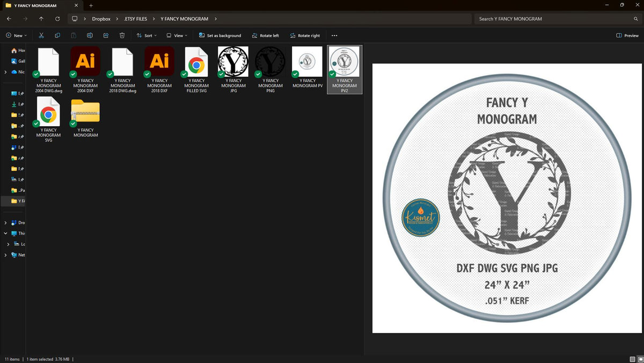Click the Copy icon in the toolbar
644x363 pixels.
(x=57, y=35)
